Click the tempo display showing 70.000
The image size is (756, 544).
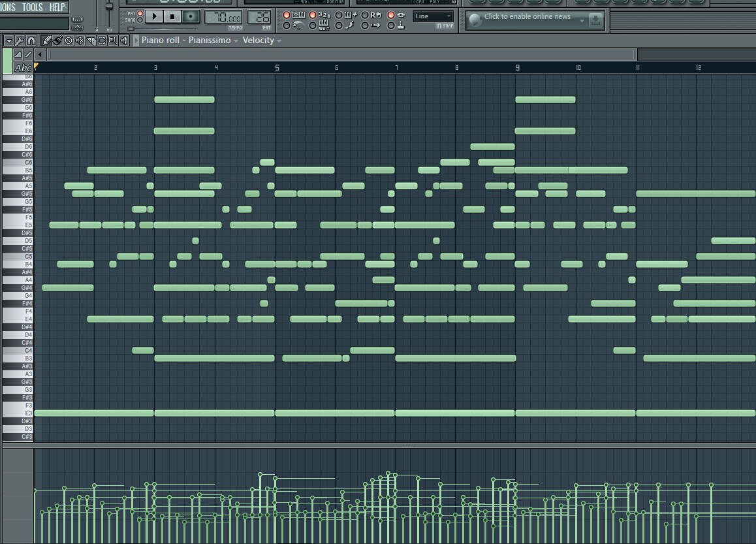tap(223, 18)
